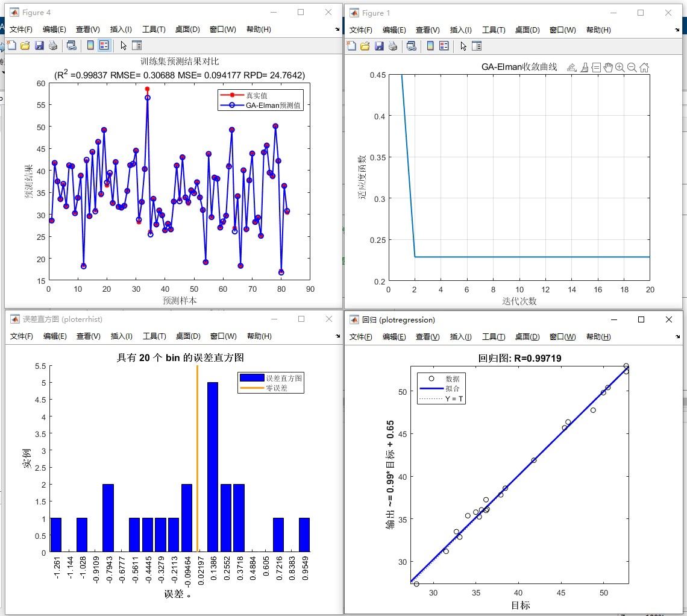Toggle Insert Colorbar in Figure 4 toolbar
Screen dimensions: 687x616
[x=90, y=45]
